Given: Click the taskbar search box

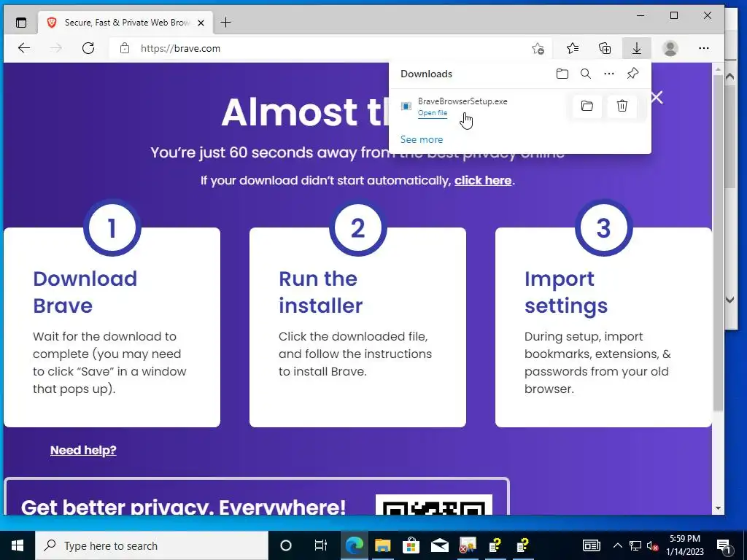Looking at the screenshot, I should 152,545.
